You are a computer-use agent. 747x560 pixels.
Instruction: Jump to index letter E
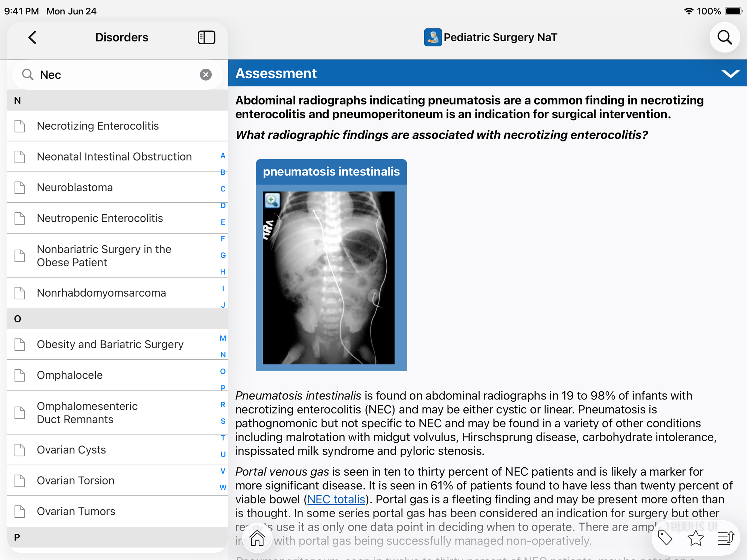[x=223, y=222]
